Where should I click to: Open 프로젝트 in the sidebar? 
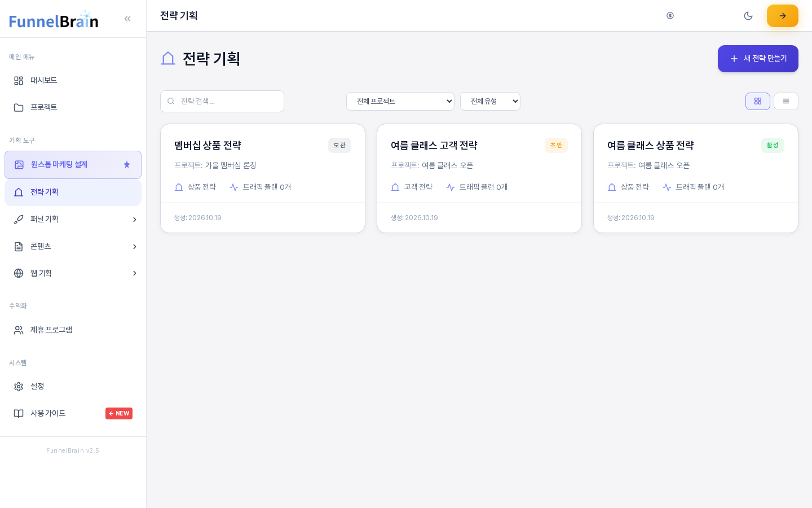[x=73, y=108]
